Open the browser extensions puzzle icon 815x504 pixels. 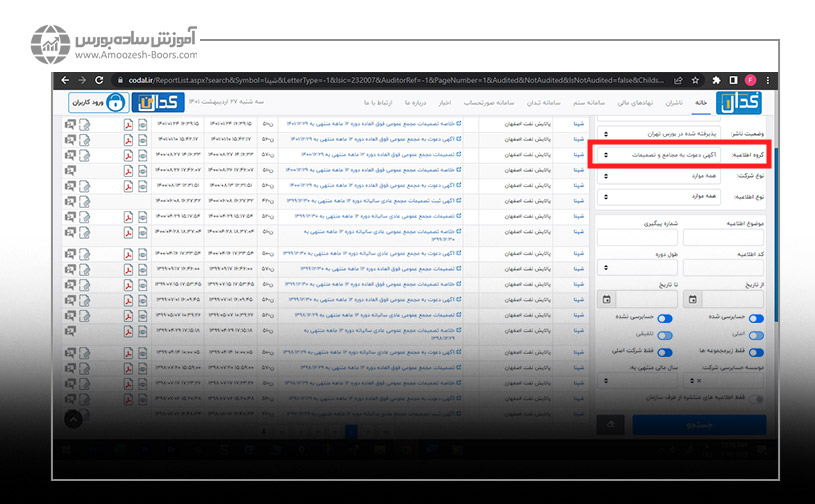point(717,80)
